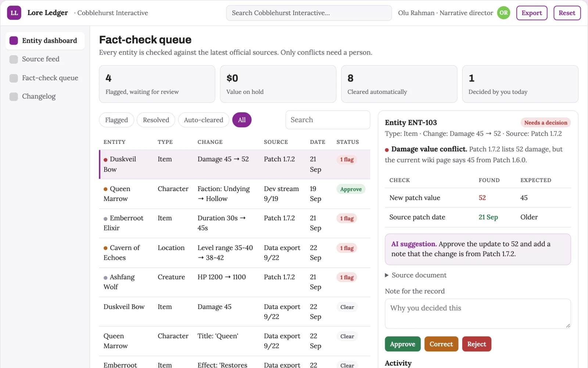Viewport: 588px width, 368px height.
Task: Enable the Auto-cleared filter chip
Action: [204, 120]
